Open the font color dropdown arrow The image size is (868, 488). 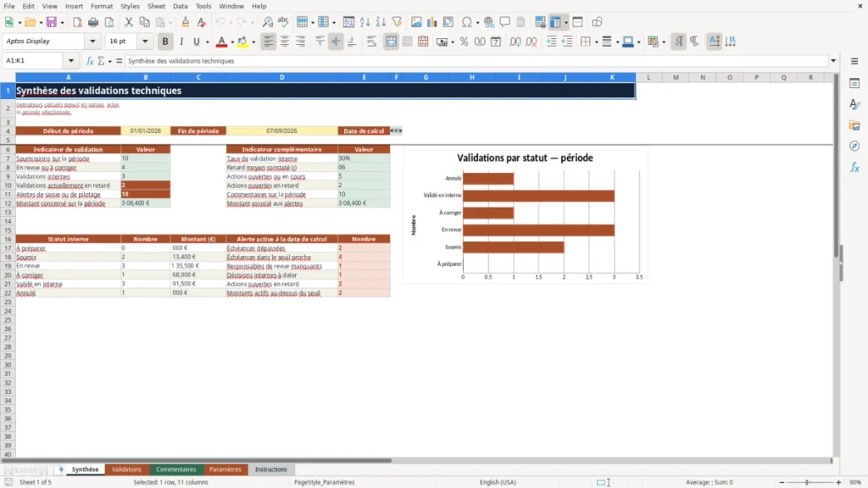point(232,42)
